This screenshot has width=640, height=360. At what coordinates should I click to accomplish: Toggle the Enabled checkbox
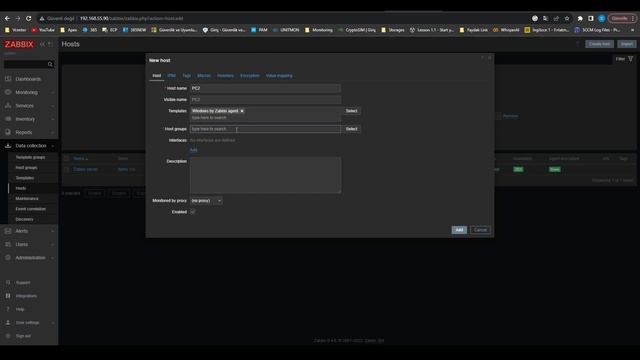pyautogui.click(x=192, y=212)
